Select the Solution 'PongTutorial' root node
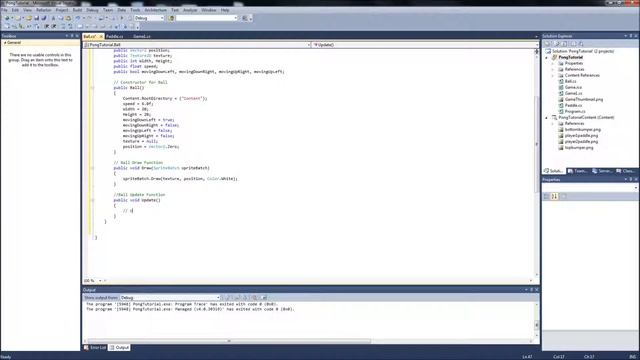This screenshot has height=360, width=640. point(583,51)
